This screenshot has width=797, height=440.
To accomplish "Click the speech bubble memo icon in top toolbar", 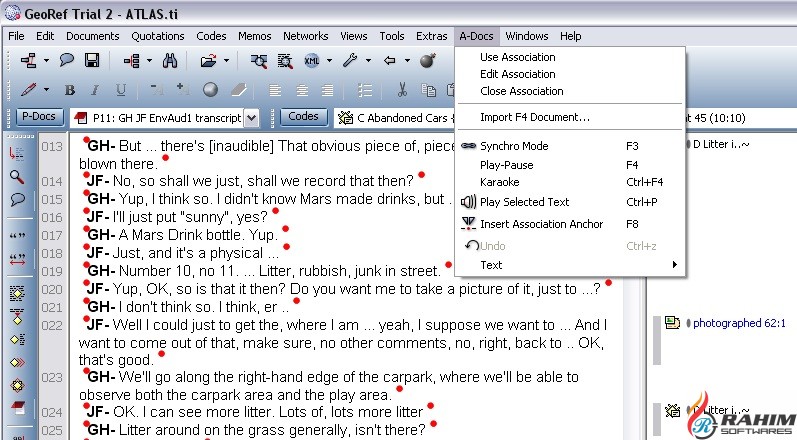I will click(x=67, y=60).
